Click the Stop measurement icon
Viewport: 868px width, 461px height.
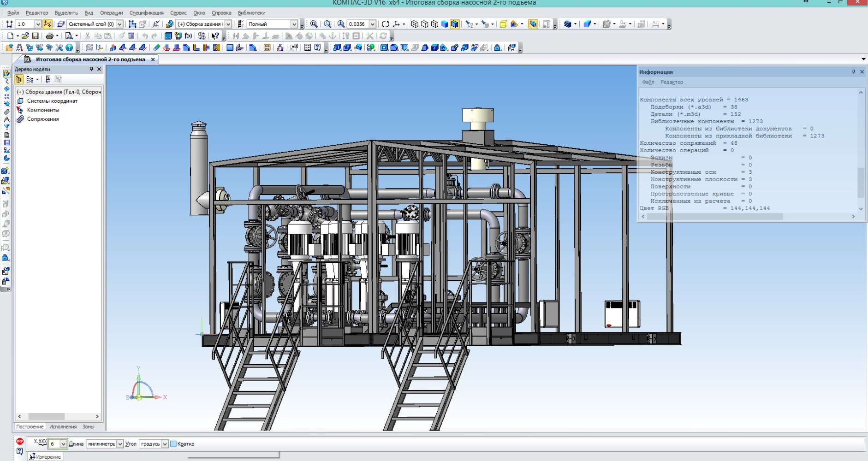coord(20,441)
